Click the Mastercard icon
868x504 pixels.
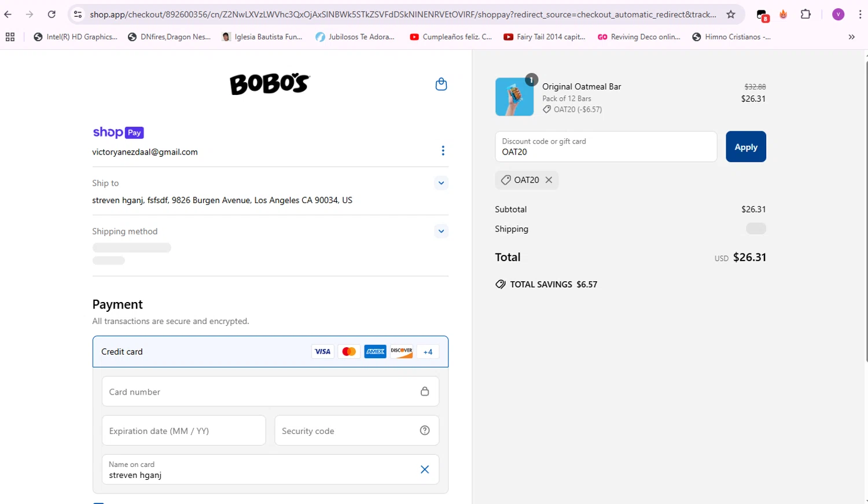click(x=349, y=351)
